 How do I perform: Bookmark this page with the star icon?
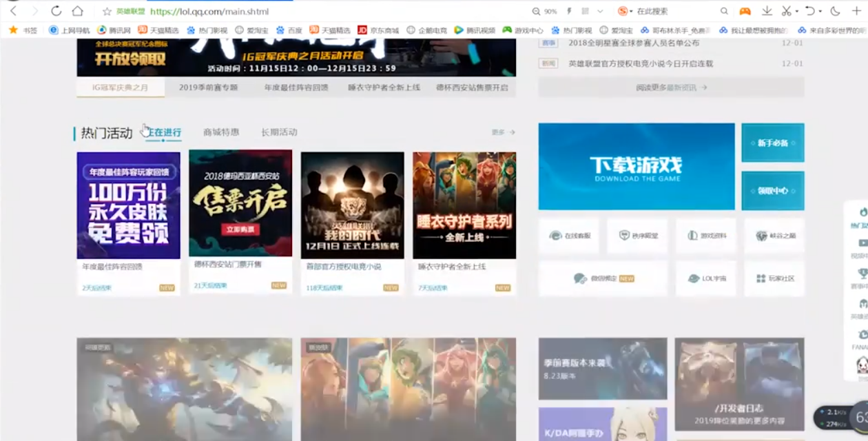tap(107, 12)
